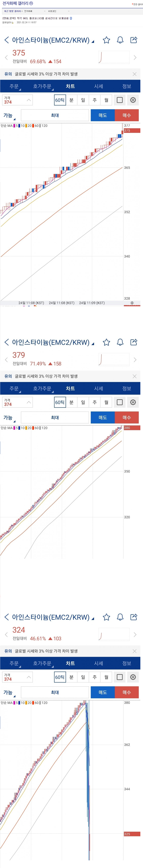The height and width of the screenshot is (868, 143).
Task: Open the 전자화폐 갤러리 header title
Action: 16,3
